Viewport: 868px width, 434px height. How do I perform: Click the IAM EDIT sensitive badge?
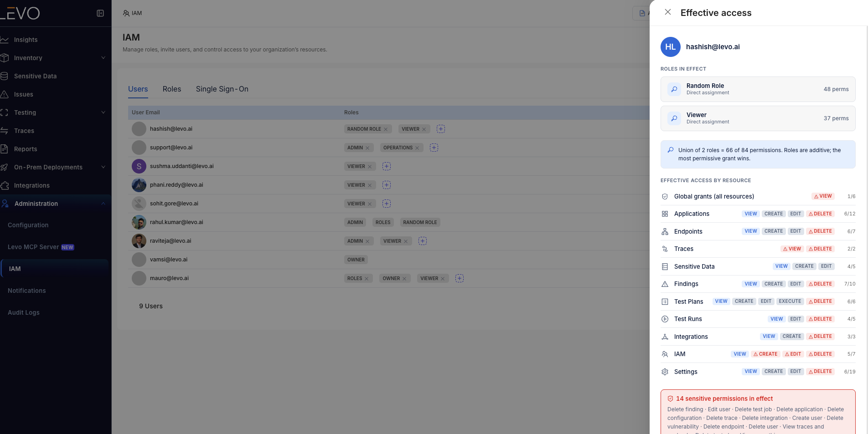(x=793, y=354)
